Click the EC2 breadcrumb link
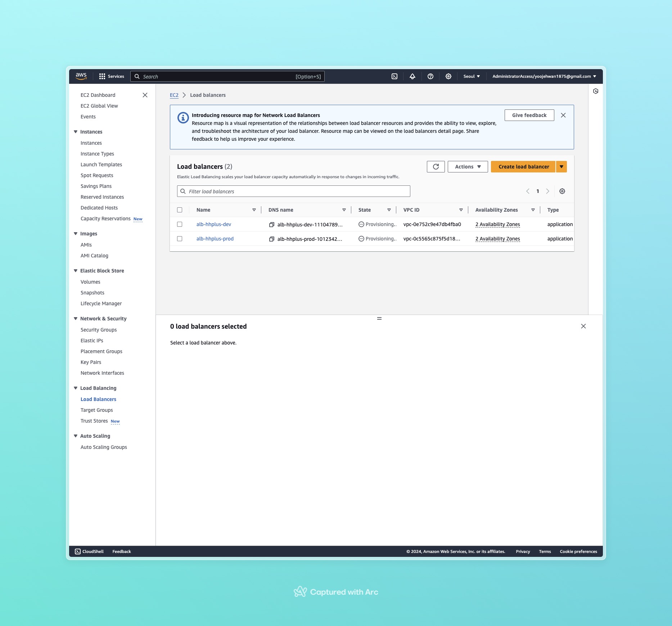Screen dimensions: 672x626 (x=174, y=95)
